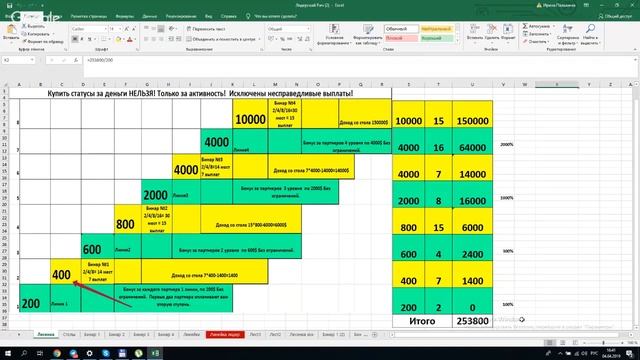Click the Excel taskbar icon
This screenshot has height=360, width=640.
[155, 353]
